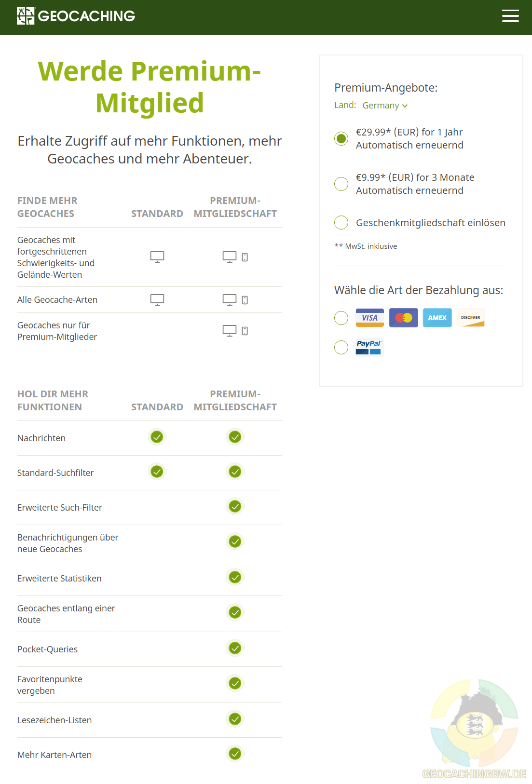Select PayPal payment radio button

tap(341, 347)
